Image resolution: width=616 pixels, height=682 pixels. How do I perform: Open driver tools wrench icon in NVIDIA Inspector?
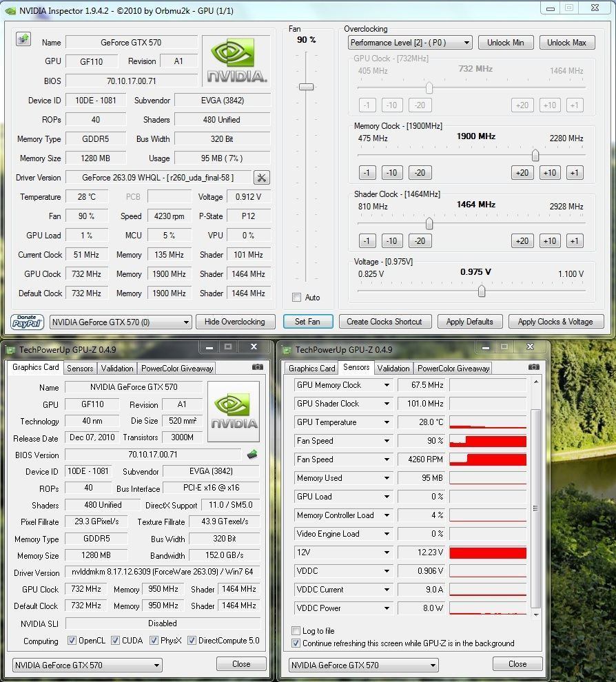pos(261,178)
